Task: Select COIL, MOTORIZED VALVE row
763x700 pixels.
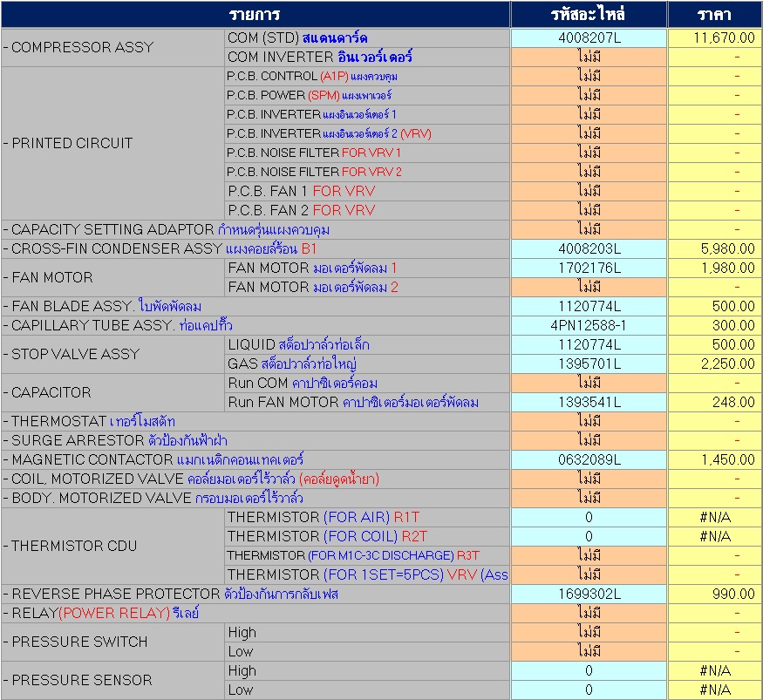Action: [255, 479]
